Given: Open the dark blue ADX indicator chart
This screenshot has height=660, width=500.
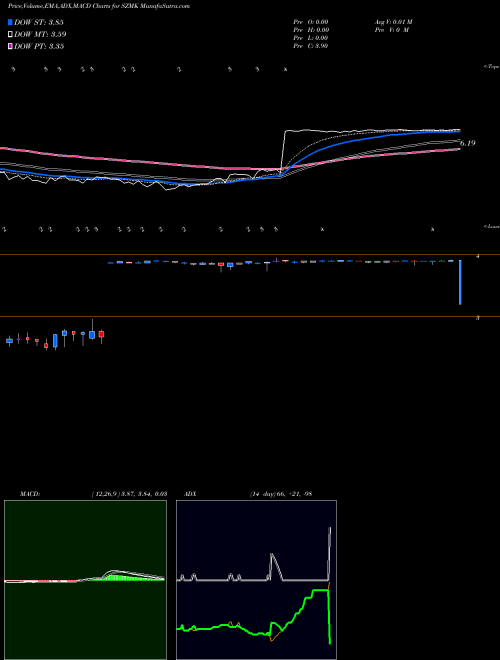Looking at the screenshot, I should pyautogui.click(x=256, y=580).
